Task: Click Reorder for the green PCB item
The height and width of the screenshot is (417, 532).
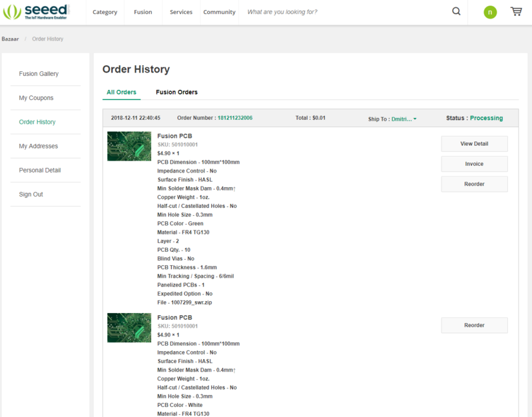Action: [474, 184]
